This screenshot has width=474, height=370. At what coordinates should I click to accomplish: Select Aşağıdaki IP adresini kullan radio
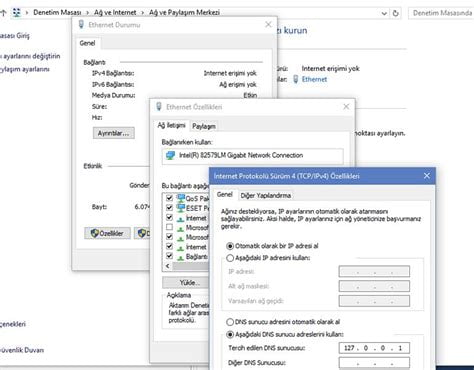point(230,258)
